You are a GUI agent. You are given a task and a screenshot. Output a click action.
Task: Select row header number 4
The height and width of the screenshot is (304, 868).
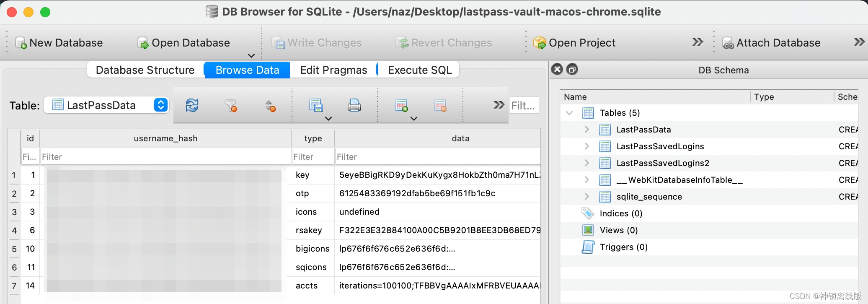(14, 230)
